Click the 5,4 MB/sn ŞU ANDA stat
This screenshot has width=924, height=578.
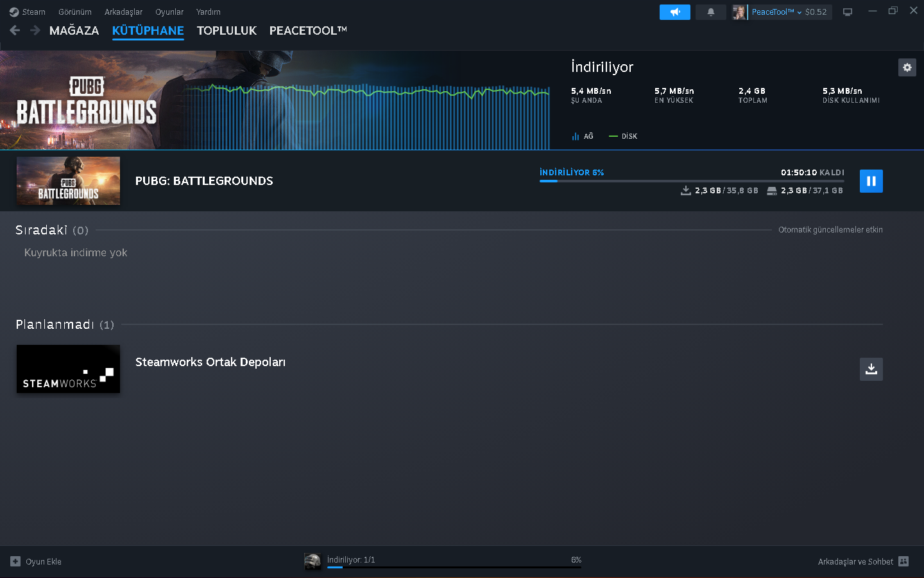click(x=591, y=95)
